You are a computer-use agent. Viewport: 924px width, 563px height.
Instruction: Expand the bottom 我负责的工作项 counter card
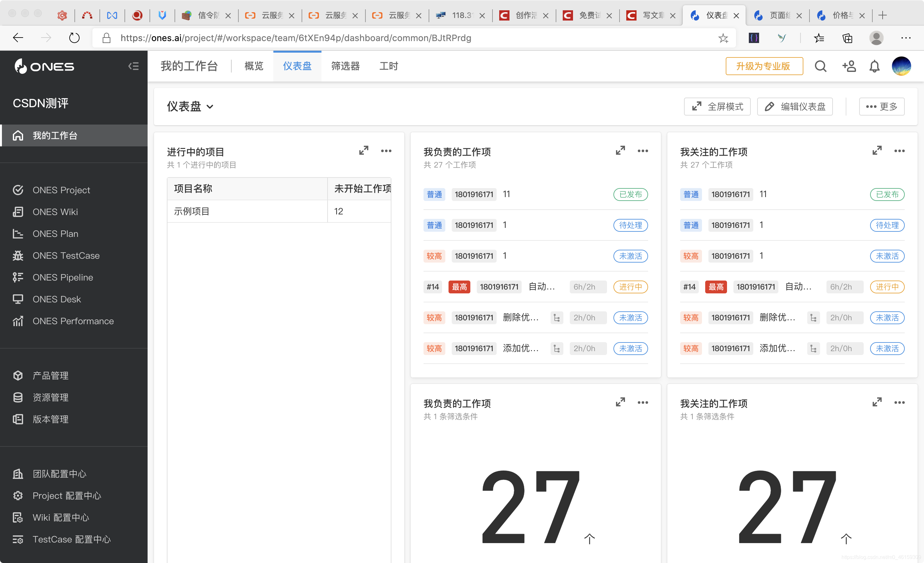point(620,403)
